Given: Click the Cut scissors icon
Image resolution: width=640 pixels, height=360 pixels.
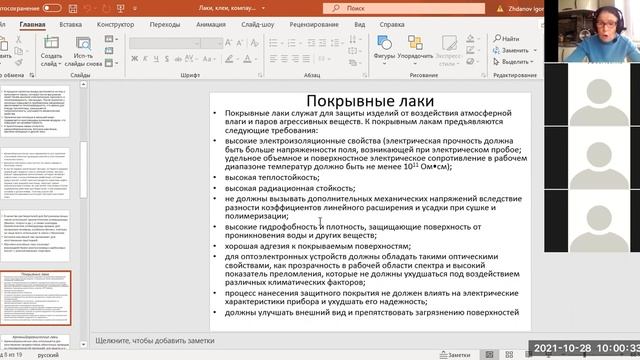Looking at the screenshot, I should click(x=18, y=40).
